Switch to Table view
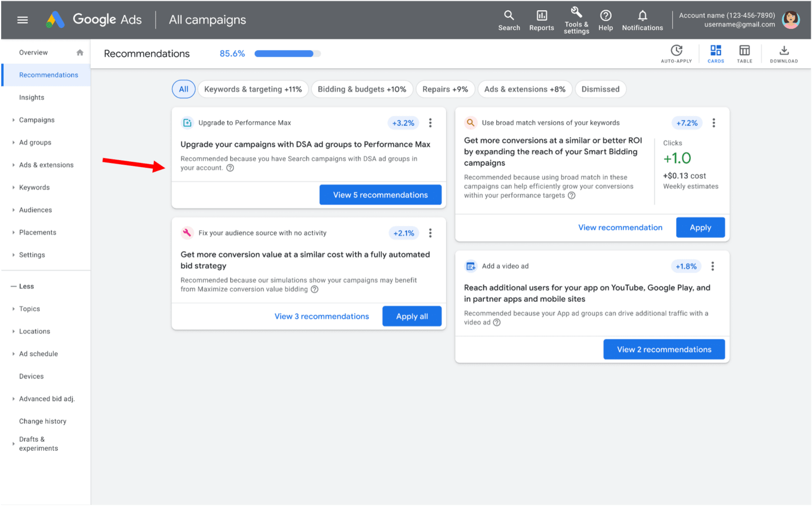The height and width of the screenshot is (506, 812). [744, 54]
